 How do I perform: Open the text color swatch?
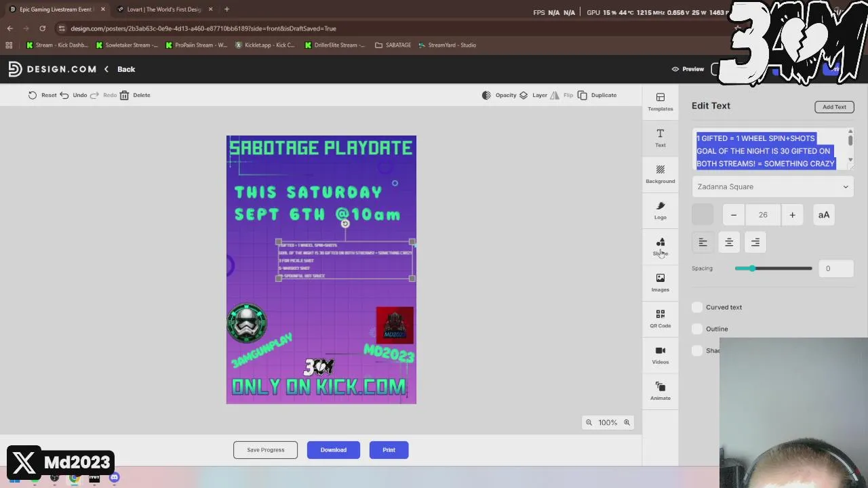click(703, 215)
